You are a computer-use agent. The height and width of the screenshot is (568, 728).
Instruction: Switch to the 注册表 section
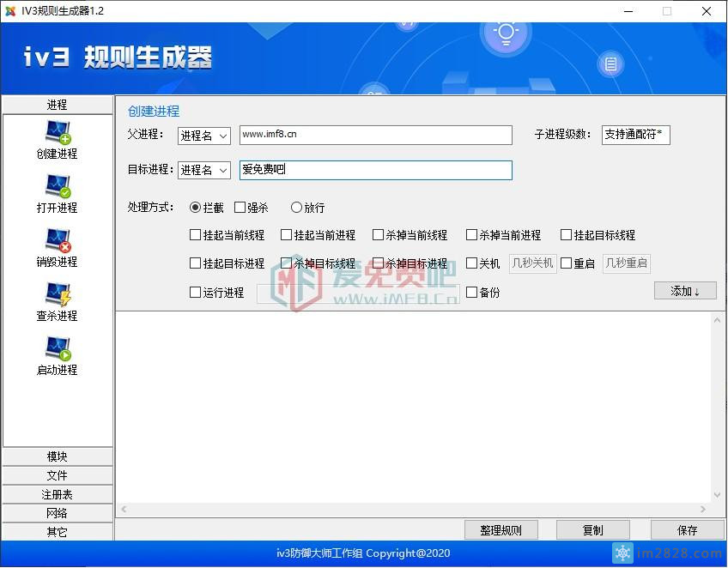click(57, 494)
